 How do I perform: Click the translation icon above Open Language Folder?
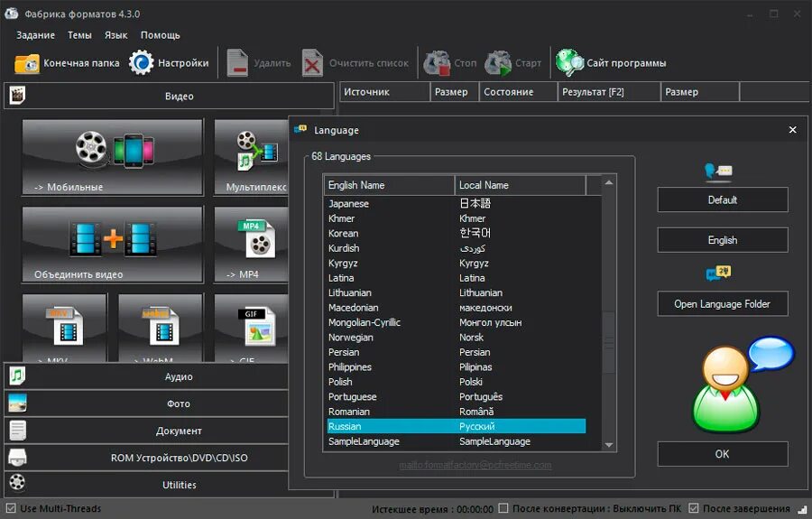click(x=718, y=273)
